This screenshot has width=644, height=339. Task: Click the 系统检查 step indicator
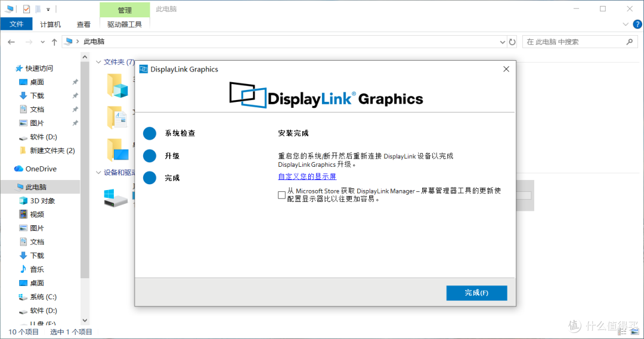[x=150, y=133]
